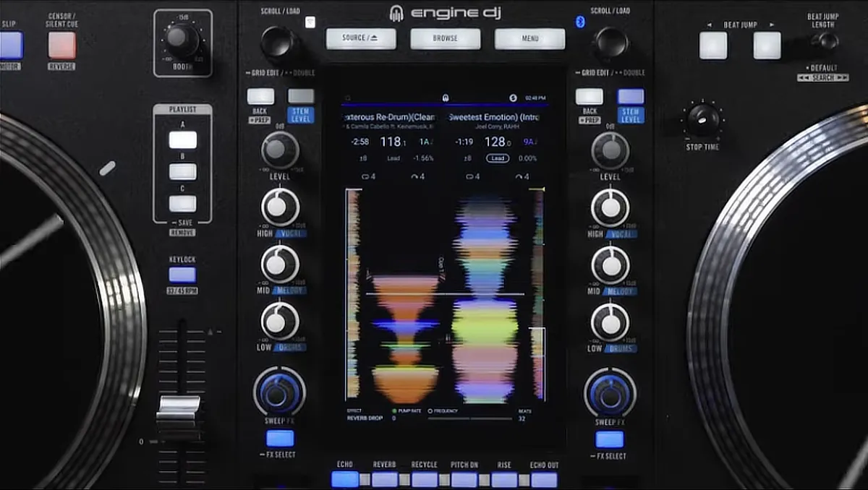Screen dimensions: 868x490
Task: Tap the search magnifier icon on screen
Action: pyautogui.click(x=348, y=98)
